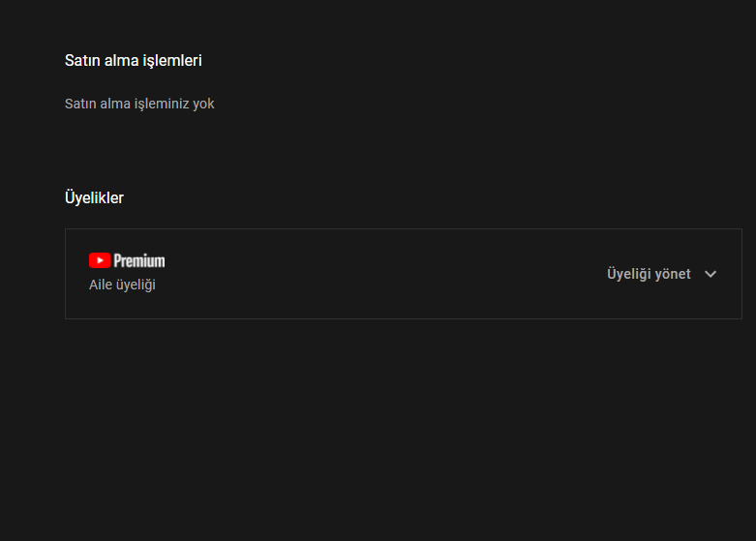Open the Üyeliği yönet link

click(x=649, y=274)
